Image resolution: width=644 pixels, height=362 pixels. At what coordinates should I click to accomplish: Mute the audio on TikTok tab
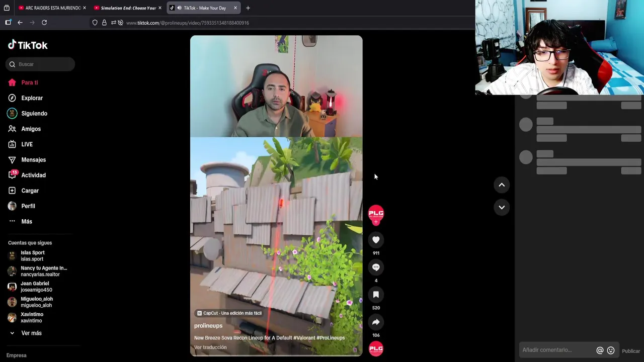(x=179, y=8)
